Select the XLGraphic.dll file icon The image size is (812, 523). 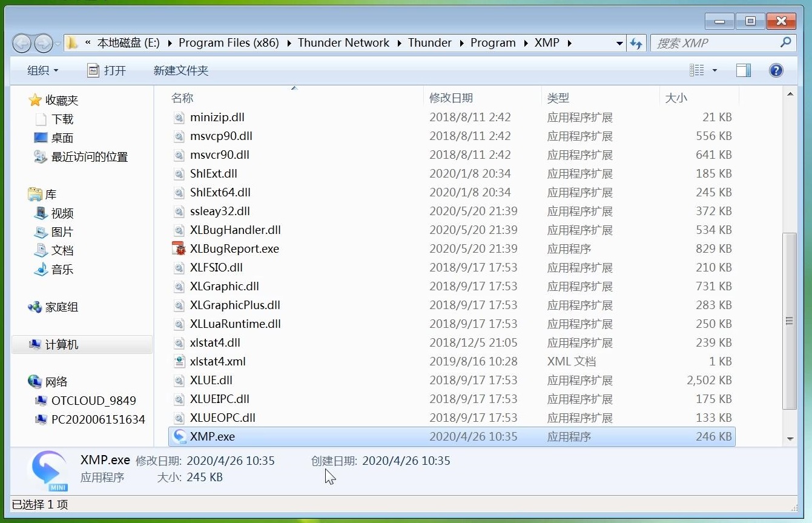pos(179,287)
